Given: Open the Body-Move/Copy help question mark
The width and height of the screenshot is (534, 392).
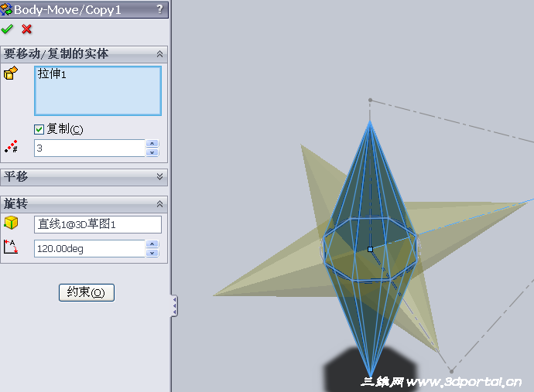Looking at the screenshot, I should pos(159,9).
